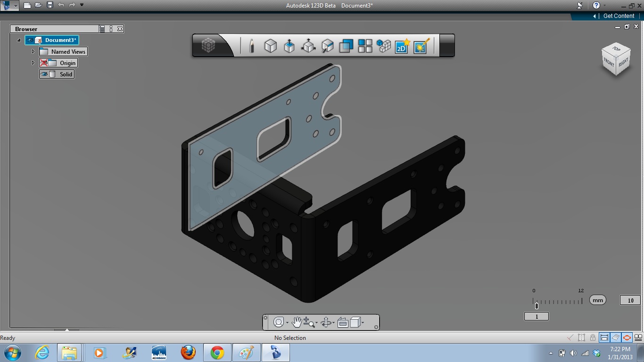Click the TOP face of view cube

pyautogui.click(x=616, y=49)
